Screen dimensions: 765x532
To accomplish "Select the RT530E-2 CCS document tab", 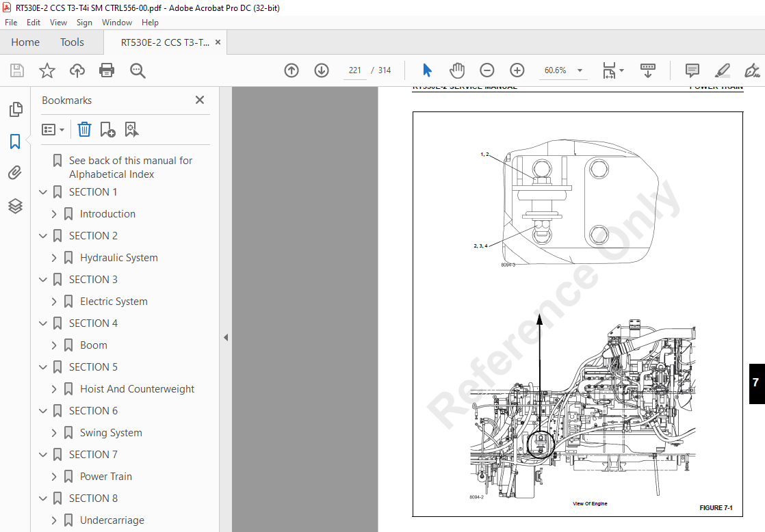I will point(165,42).
